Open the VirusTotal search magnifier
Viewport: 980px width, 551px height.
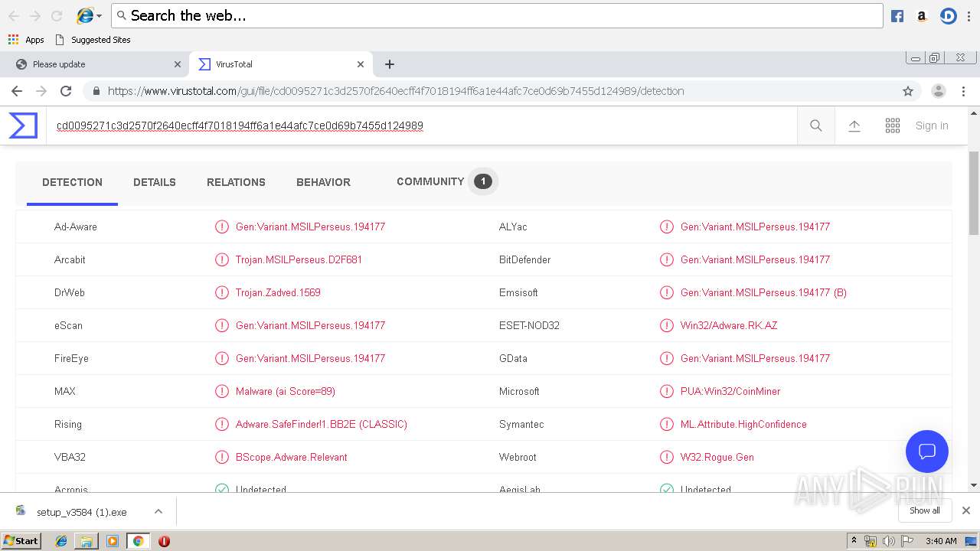[816, 126]
